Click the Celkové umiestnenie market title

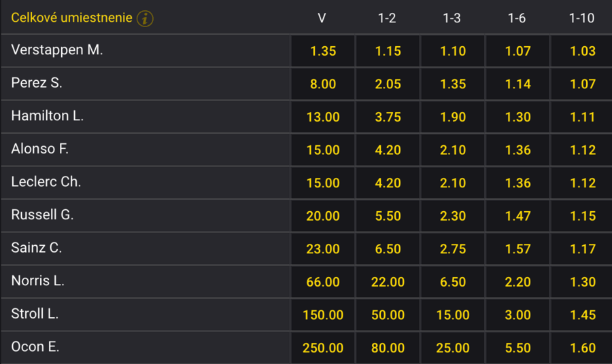(71, 18)
